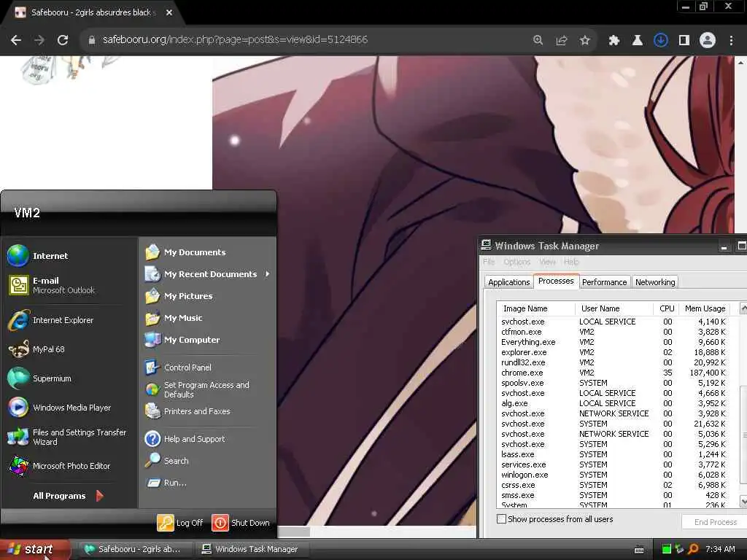This screenshot has height=560, width=747.
Task: Switch to Applications tab in Task Manager
Action: point(508,282)
